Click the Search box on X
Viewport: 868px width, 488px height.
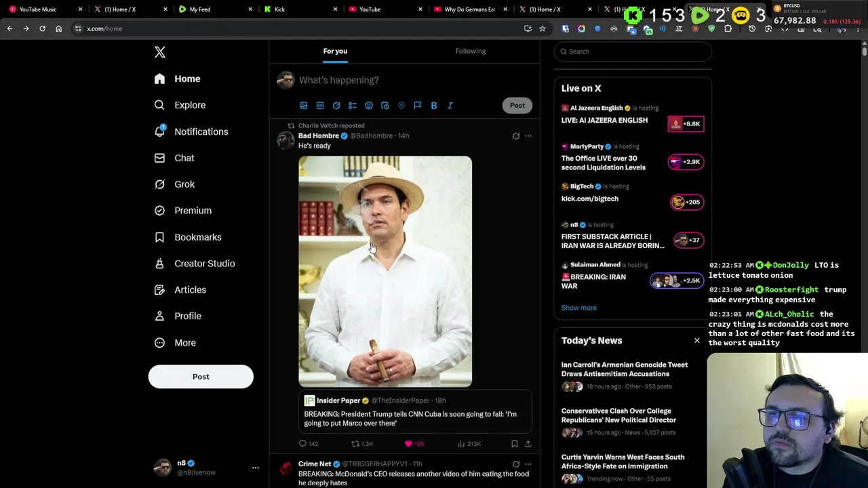633,52
